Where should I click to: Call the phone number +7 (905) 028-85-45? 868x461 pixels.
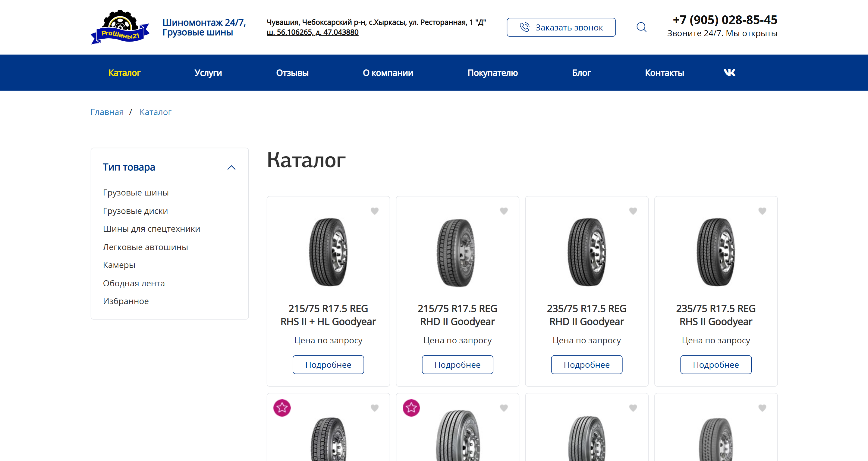point(725,20)
